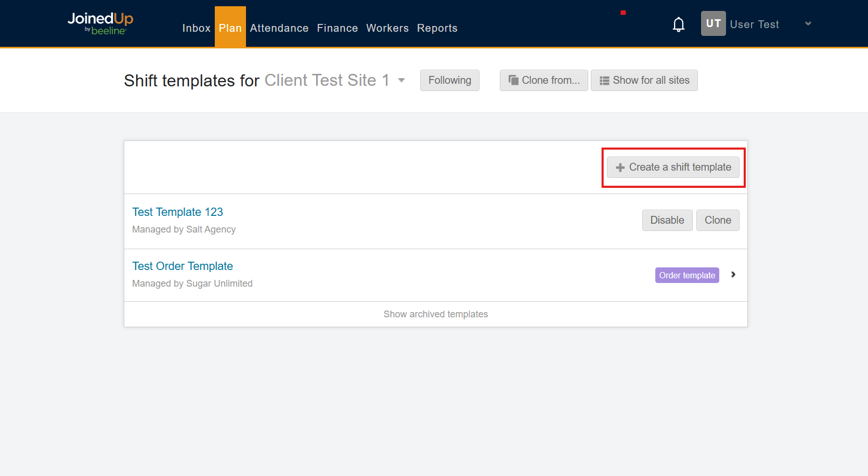The height and width of the screenshot is (476, 868).
Task: Select the Plan tab
Action: [230, 28]
